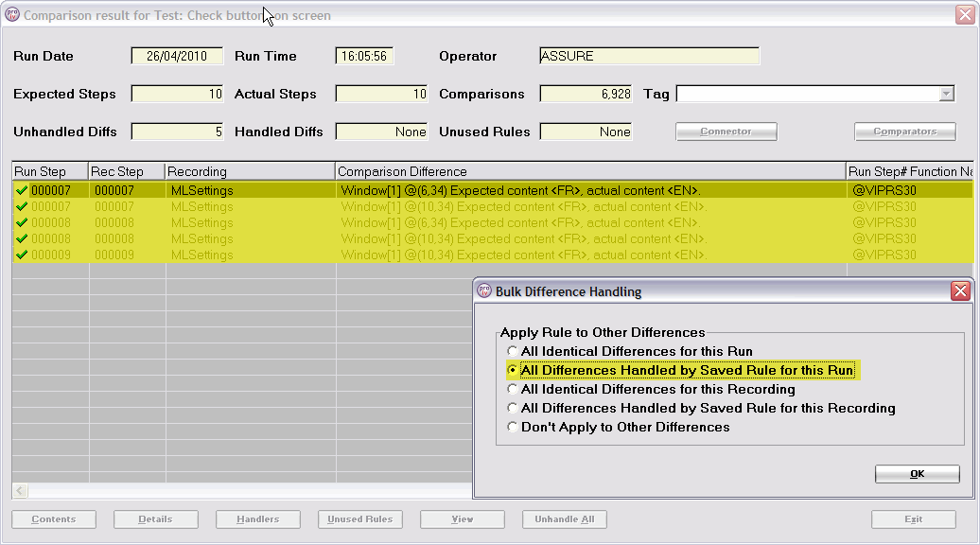Click the Unhandled Diffs field
Image resolution: width=980 pixels, height=545 pixels.
(177, 132)
